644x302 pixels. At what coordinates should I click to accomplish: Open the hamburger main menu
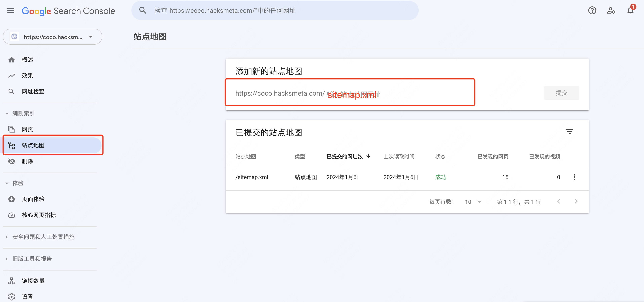[11, 11]
